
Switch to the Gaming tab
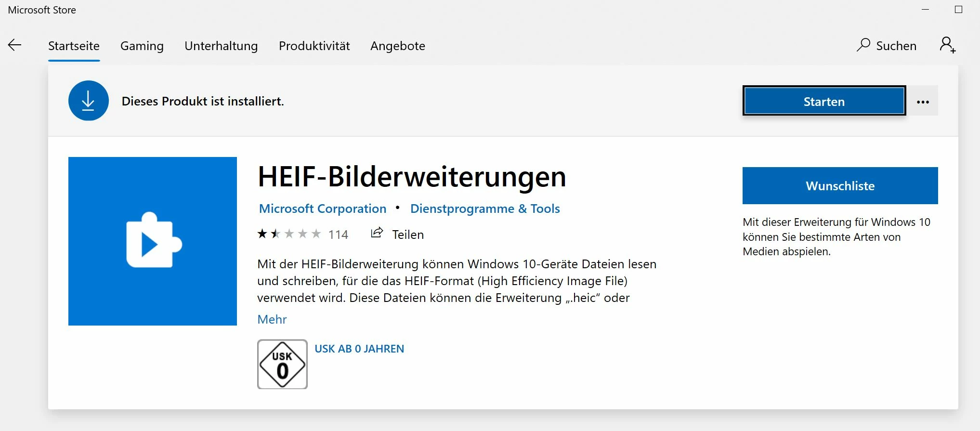142,46
